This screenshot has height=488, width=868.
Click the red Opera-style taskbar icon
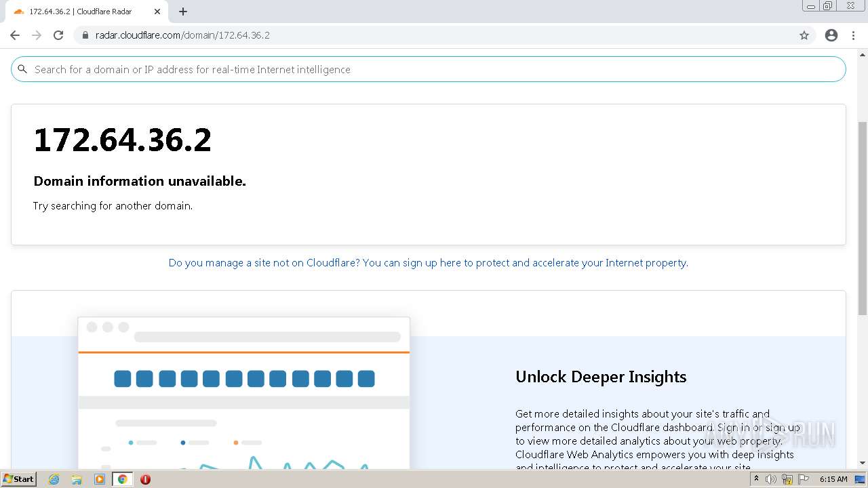(x=145, y=479)
